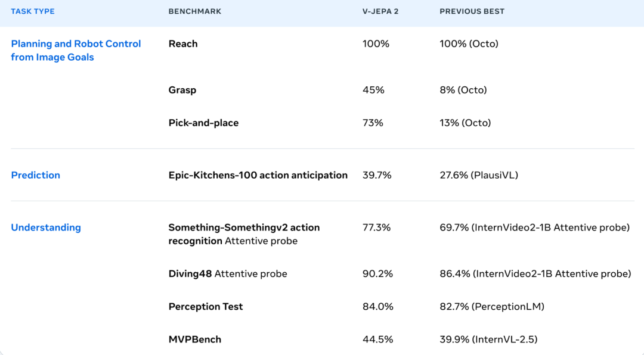Click the 39.9% (InternVL-2.5) cell
644x355 pixels.
[x=488, y=340]
